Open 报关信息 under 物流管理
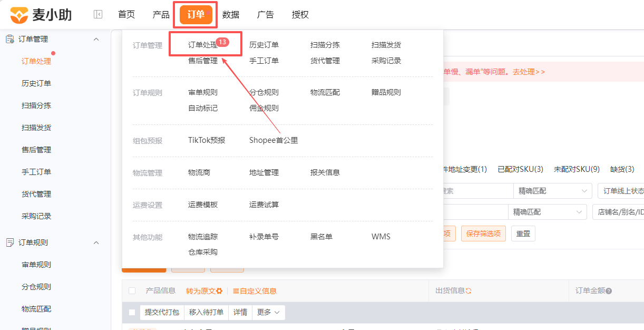Screen dimensions: 644x330 (x=325, y=172)
